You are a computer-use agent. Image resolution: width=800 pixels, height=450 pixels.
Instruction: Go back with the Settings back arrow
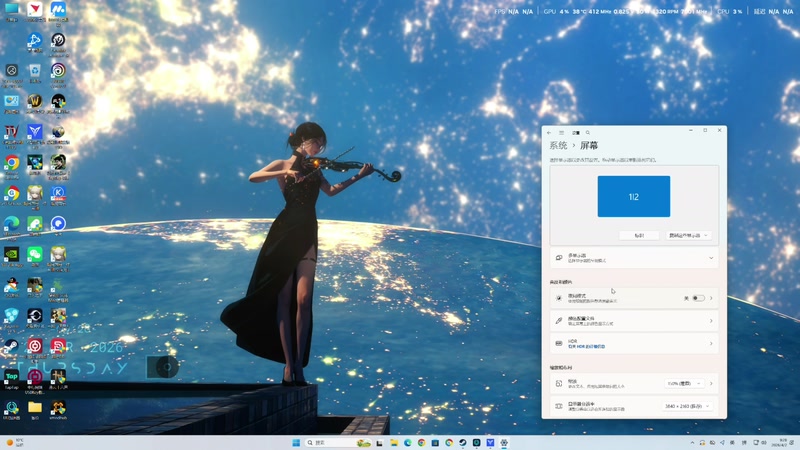tap(549, 133)
